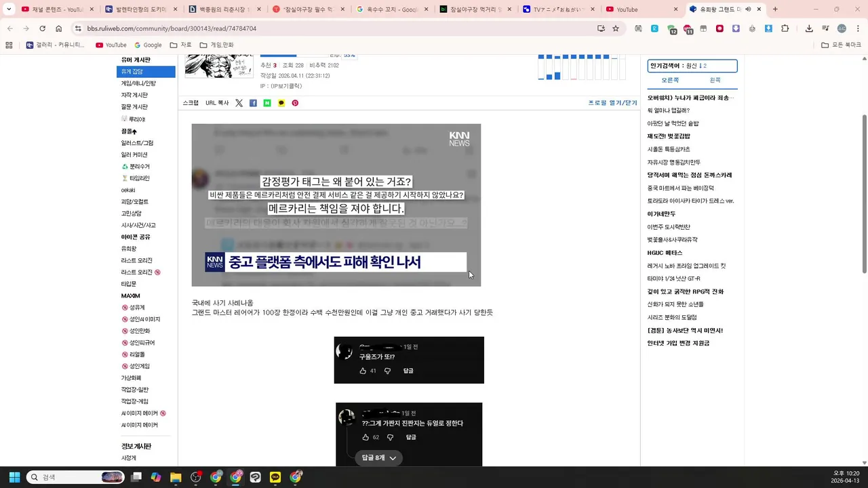Open 갤러리 - 커뮤니티 bookmark

click(x=55, y=45)
